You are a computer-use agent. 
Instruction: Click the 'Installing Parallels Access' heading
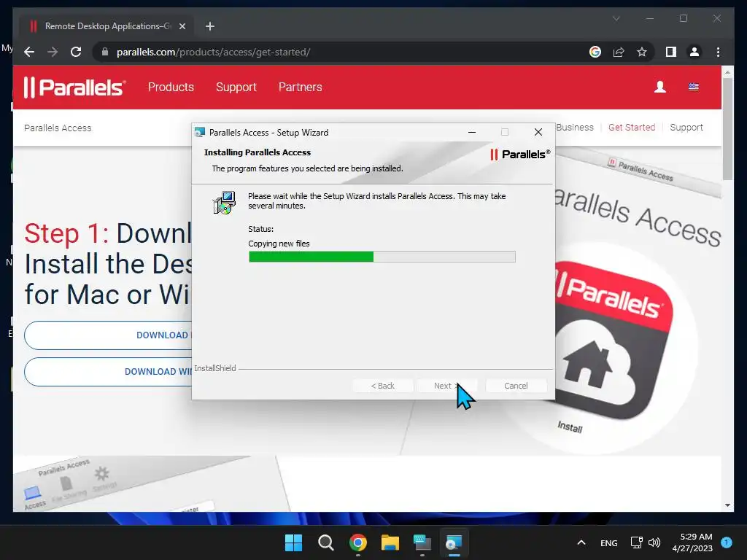point(258,152)
